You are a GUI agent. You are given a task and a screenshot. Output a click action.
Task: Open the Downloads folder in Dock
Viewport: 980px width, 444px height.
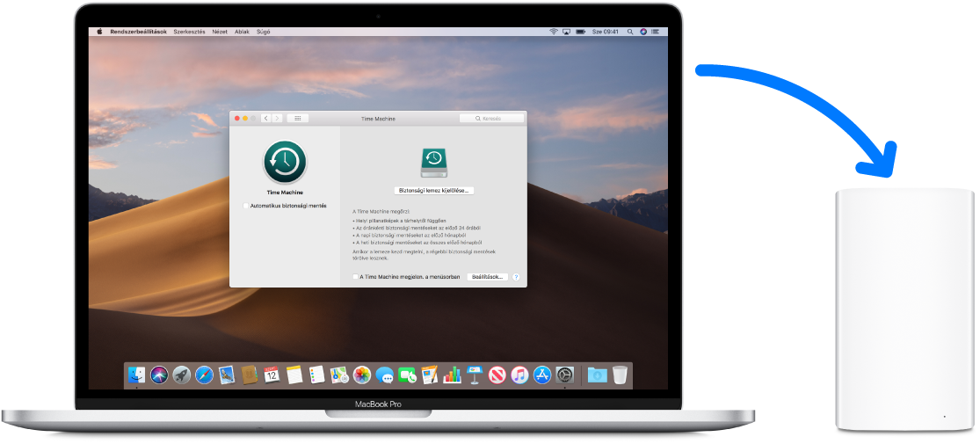598,375
